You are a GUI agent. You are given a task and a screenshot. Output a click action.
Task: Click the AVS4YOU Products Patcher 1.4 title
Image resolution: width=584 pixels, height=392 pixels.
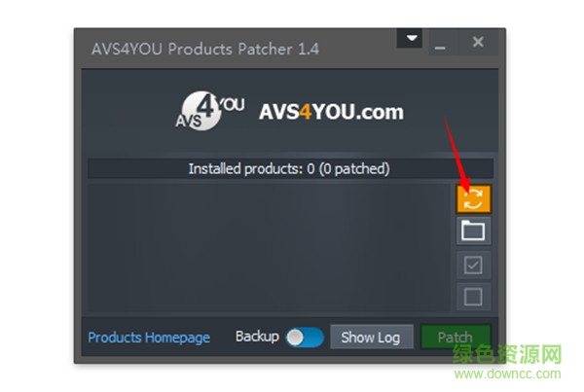(205, 50)
